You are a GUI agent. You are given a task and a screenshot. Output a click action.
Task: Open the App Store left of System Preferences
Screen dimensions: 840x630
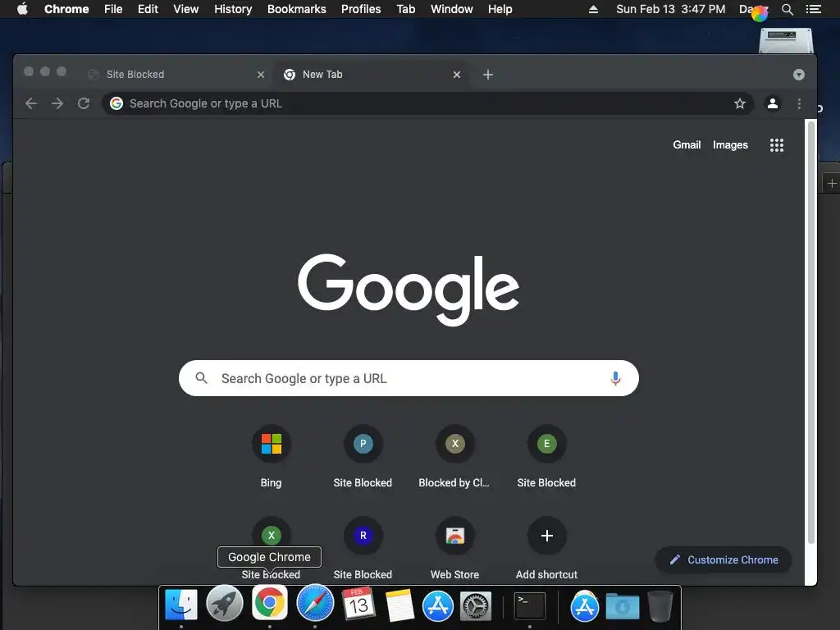[438, 606]
